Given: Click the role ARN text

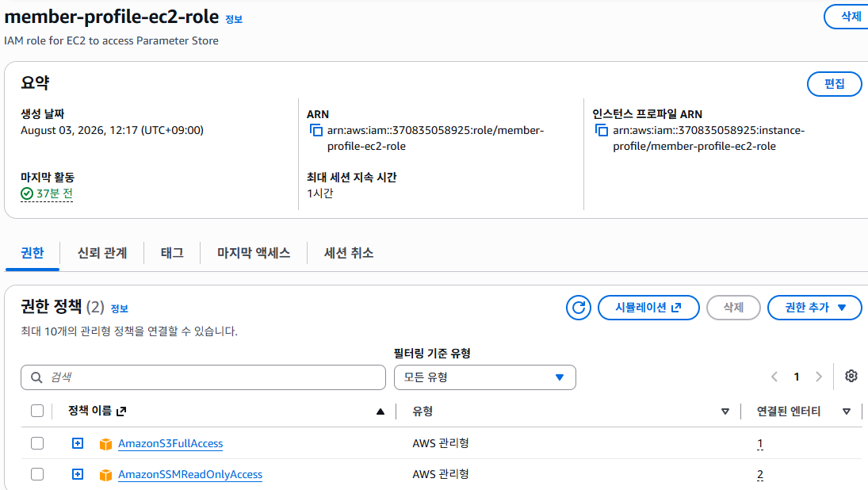Looking at the screenshot, I should point(436,139).
